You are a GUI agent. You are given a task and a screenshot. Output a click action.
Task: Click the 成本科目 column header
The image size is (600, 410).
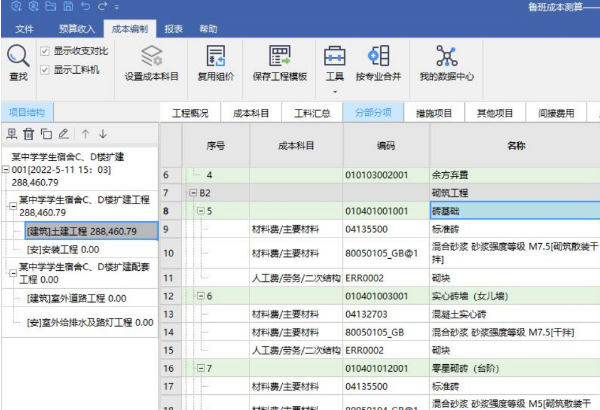[x=296, y=145]
